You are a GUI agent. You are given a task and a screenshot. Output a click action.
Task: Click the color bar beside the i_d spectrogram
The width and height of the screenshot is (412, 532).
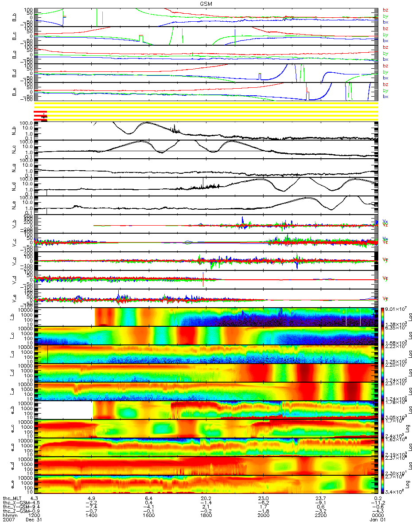383,372
